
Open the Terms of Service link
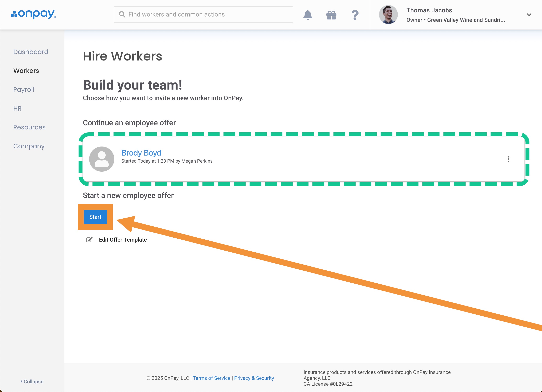(211, 378)
